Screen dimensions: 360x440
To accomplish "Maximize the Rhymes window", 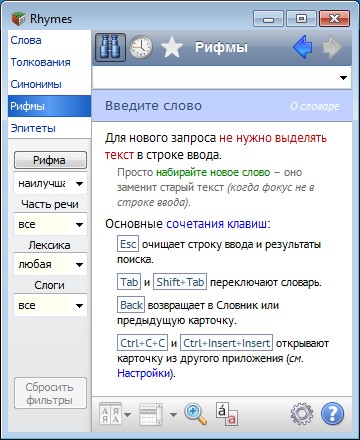I will 301,19.
